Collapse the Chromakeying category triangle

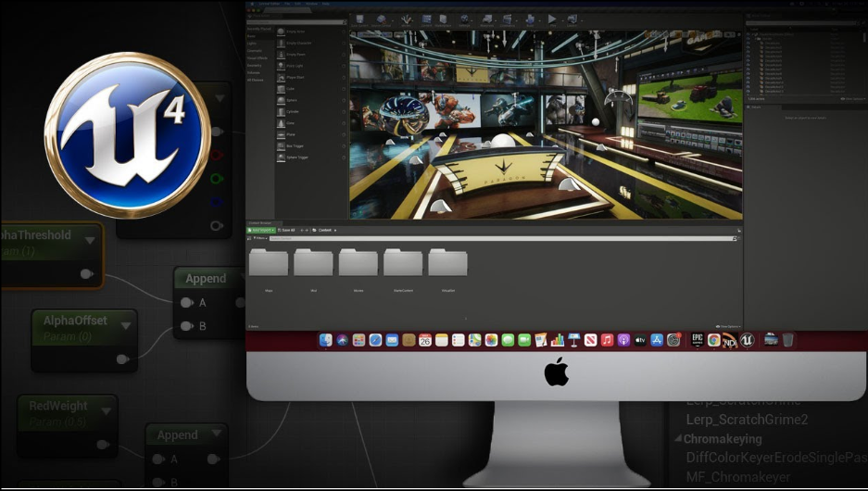pyautogui.click(x=677, y=438)
